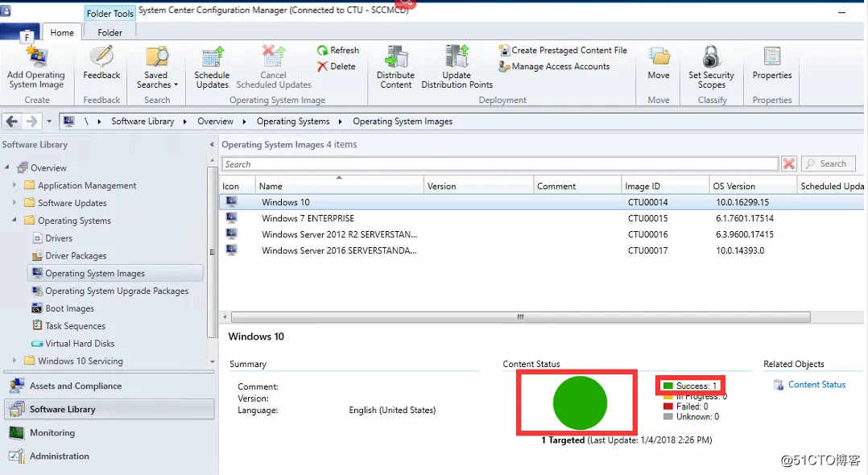Click into the Search text box
Screen dimensions: 868x475
click(500, 164)
